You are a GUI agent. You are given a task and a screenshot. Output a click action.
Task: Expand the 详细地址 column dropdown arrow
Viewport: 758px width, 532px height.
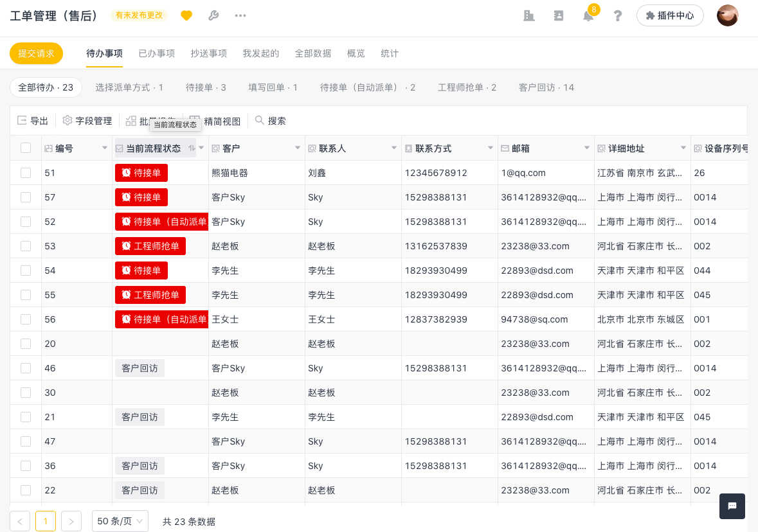click(x=683, y=148)
